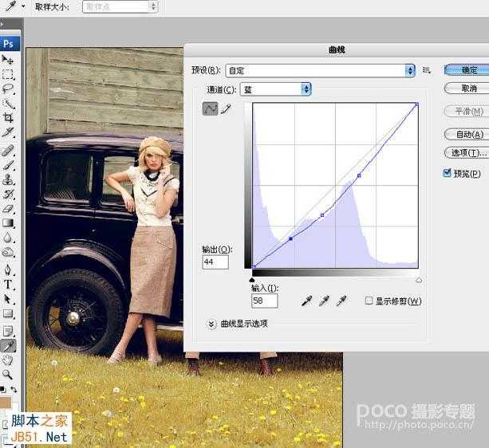Select the Lasso tool

(7, 89)
